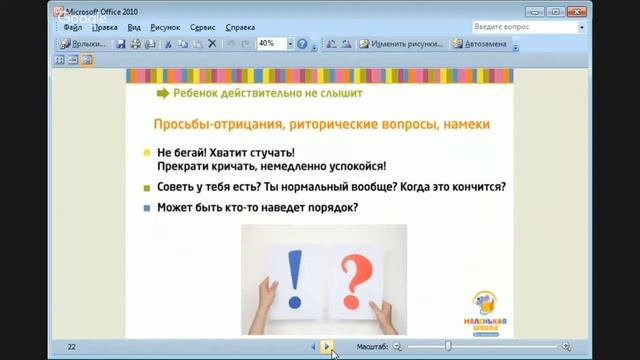
Task: Click the exclamation and question mark photo
Action: pyautogui.click(x=324, y=280)
